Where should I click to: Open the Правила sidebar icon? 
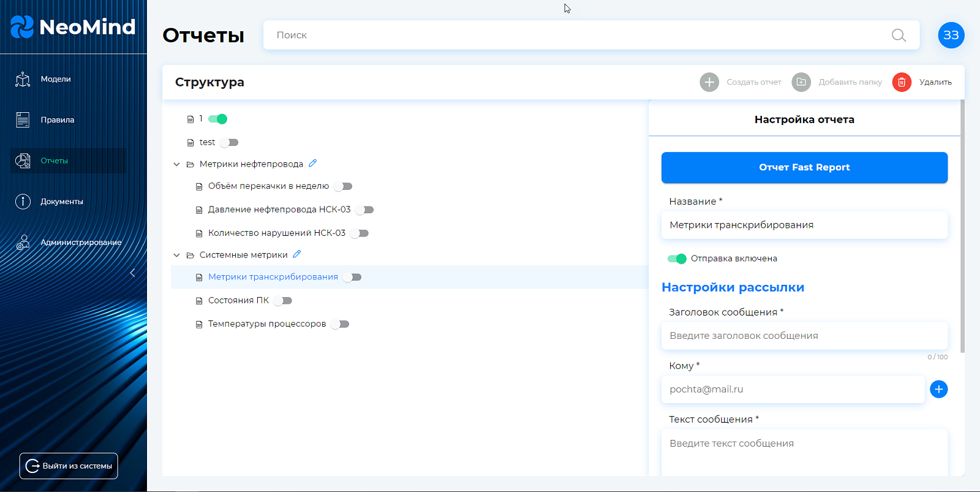pyautogui.click(x=23, y=120)
